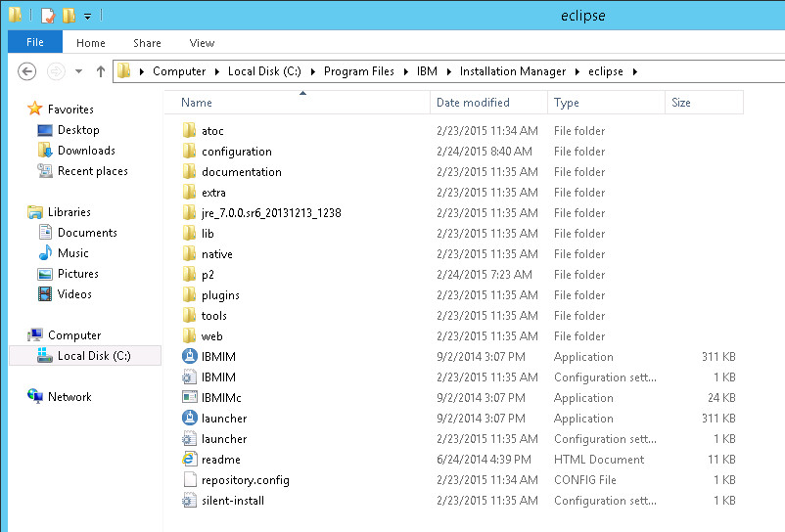This screenshot has height=532, width=785.
Task: Select the IBMIM configuration settings file icon
Action: click(189, 377)
